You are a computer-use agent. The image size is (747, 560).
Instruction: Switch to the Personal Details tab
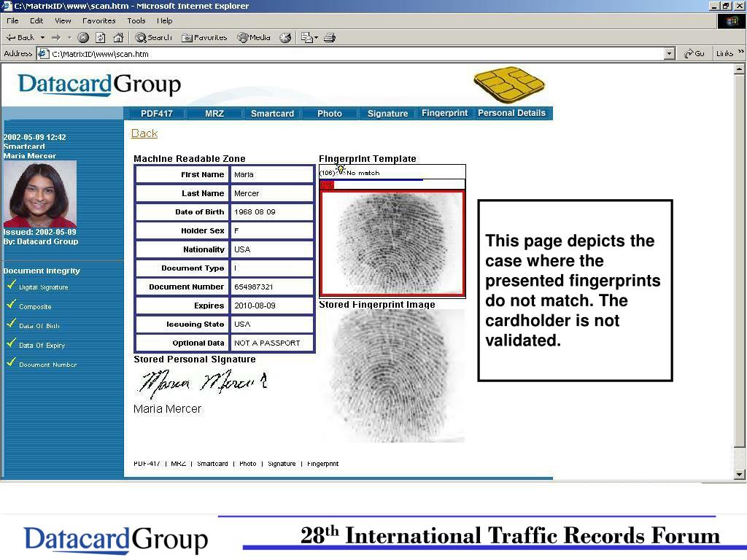coord(511,113)
